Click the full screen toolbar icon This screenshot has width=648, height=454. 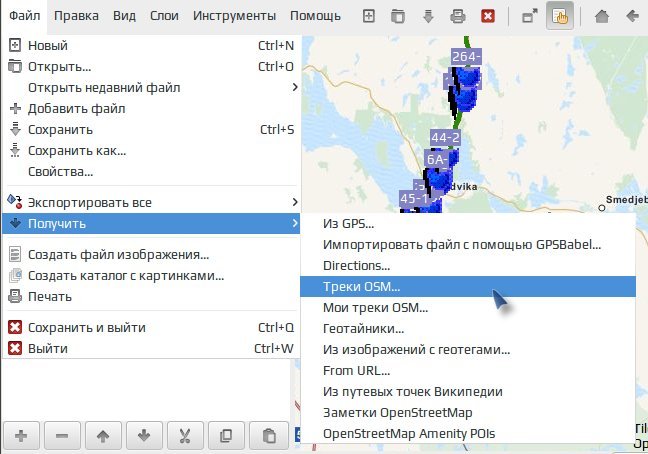point(530,17)
